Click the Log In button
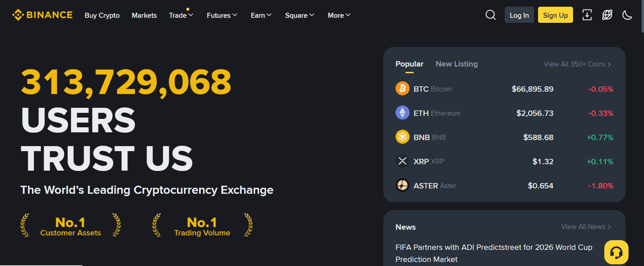Screen dimensions: 644x266 tap(519, 15)
